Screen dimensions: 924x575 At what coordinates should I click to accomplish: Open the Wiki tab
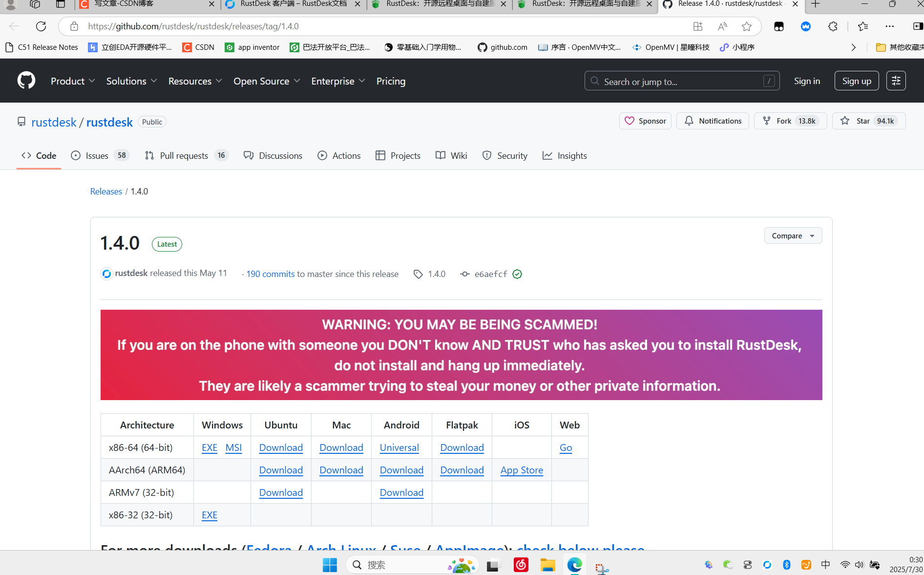451,155
